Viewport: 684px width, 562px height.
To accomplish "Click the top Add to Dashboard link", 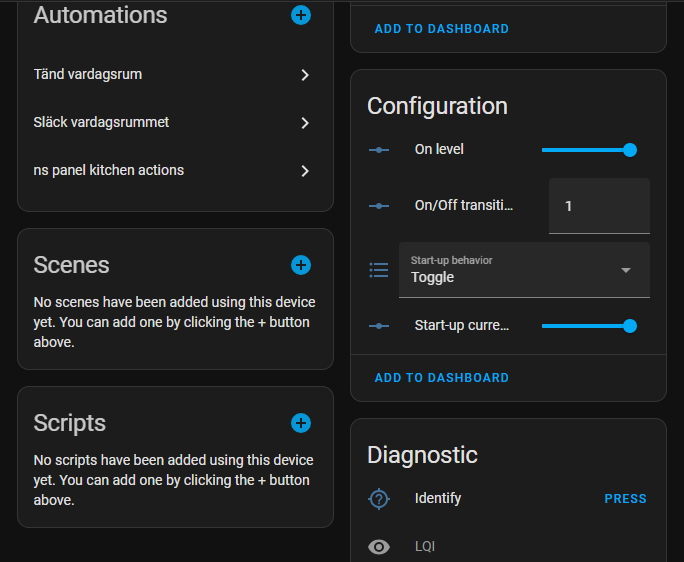I will point(441,29).
